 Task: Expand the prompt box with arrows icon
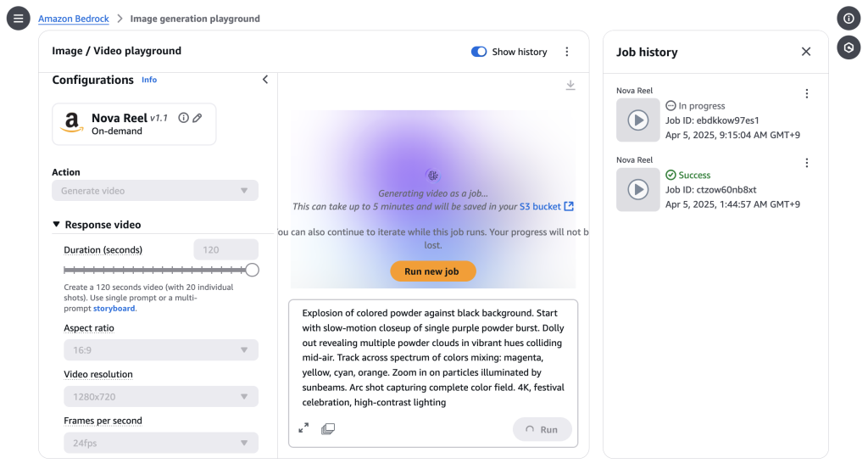(303, 428)
